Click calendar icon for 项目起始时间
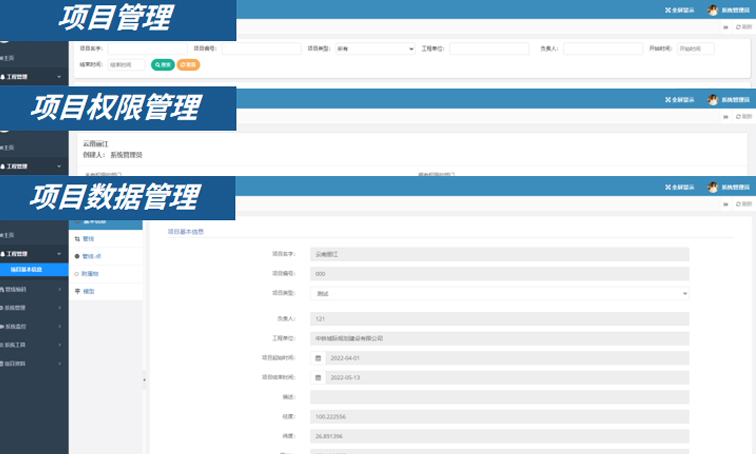 [318, 358]
